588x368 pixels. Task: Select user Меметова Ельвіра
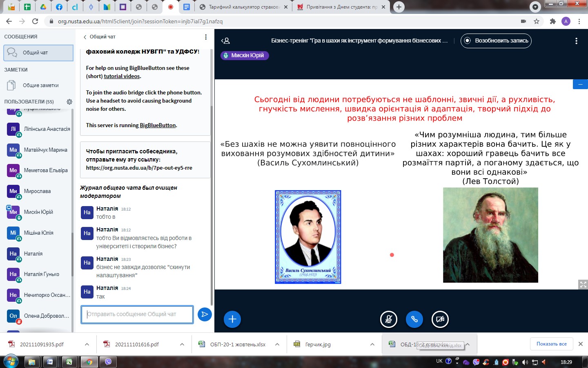(x=39, y=170)
